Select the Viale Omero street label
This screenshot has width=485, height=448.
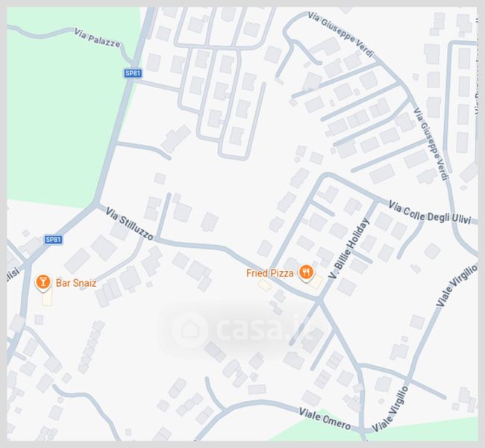325,419
